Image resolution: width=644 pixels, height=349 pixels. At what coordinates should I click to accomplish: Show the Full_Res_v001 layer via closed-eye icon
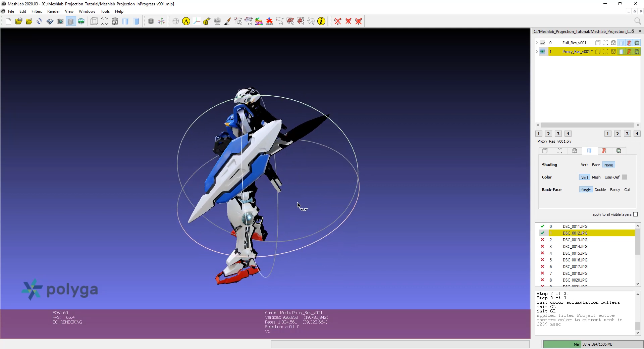point(542,43)
